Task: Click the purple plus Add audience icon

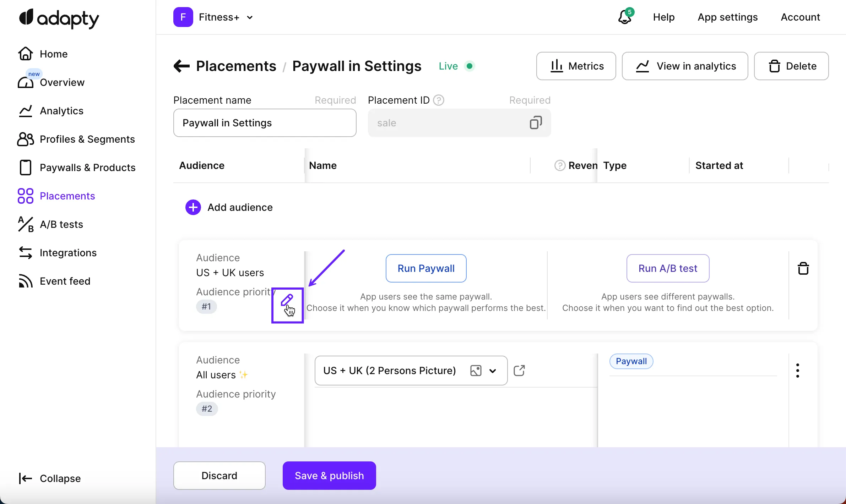Action: coord(193,207)
